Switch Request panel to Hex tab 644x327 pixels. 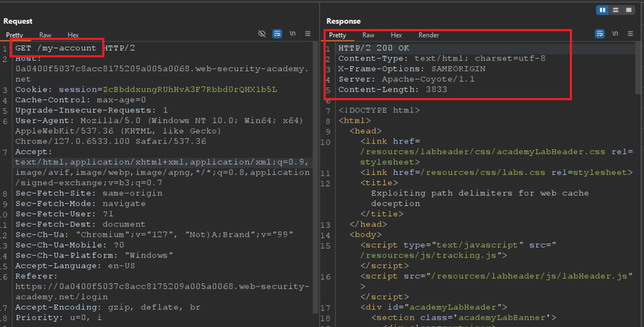tap(73, 35)
